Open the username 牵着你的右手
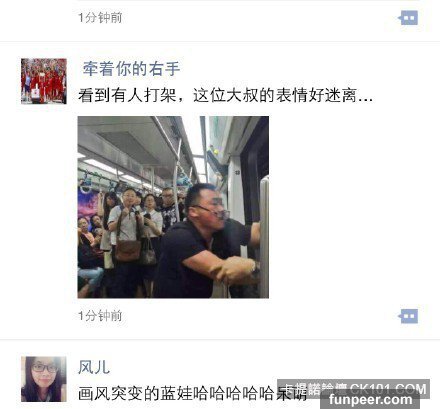 point(131,69)
